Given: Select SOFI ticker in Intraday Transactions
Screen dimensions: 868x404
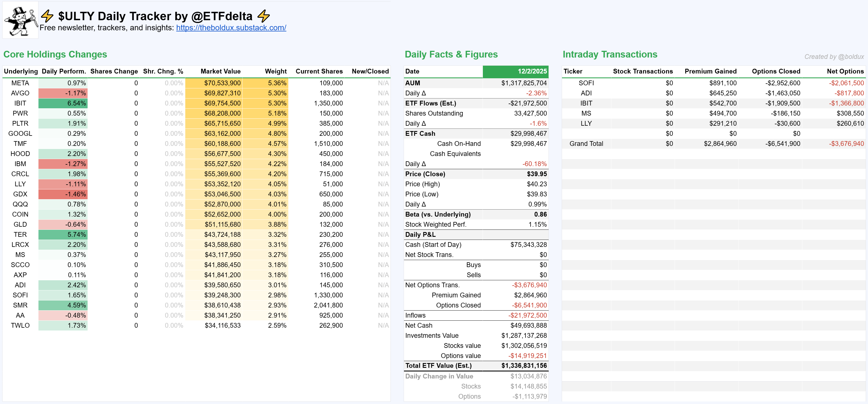Looking at the screenshot, I should (x=586, y=83).
